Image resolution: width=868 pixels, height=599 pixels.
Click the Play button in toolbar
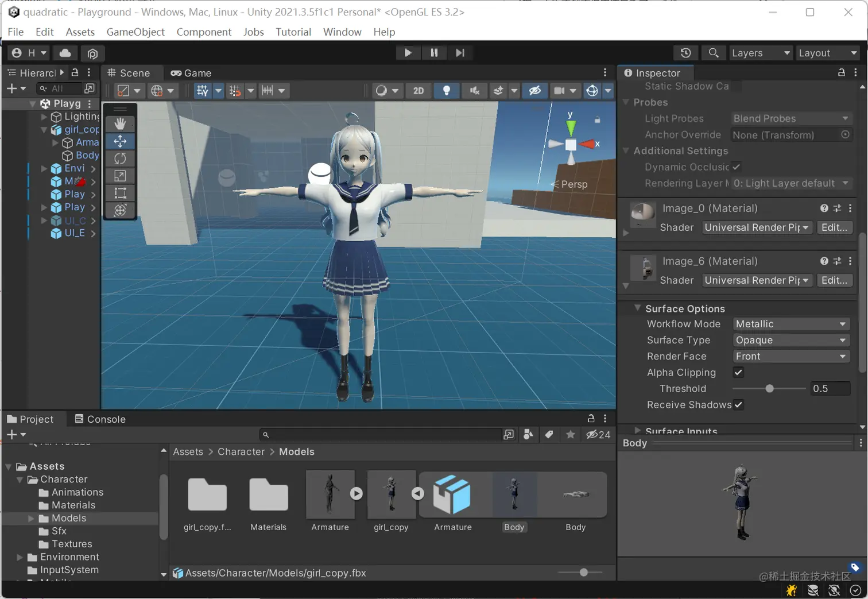[408, 53]
